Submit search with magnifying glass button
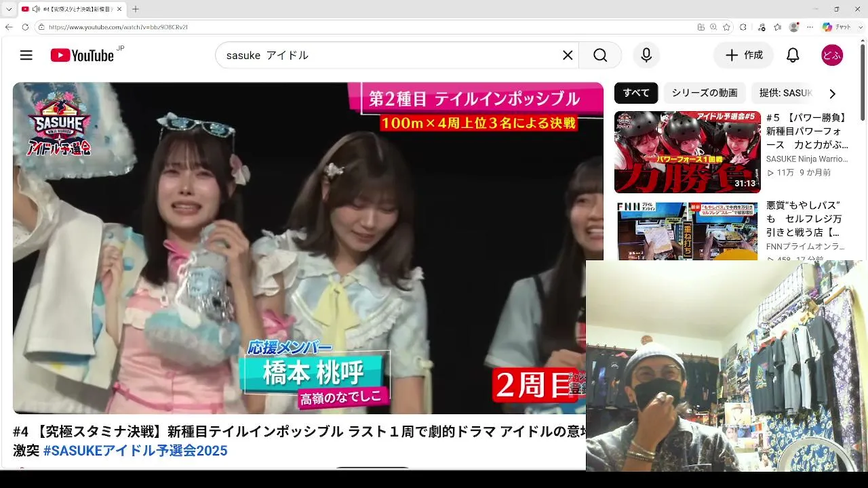This screenshot has width=868, height=488. click(x=600, y=56)
